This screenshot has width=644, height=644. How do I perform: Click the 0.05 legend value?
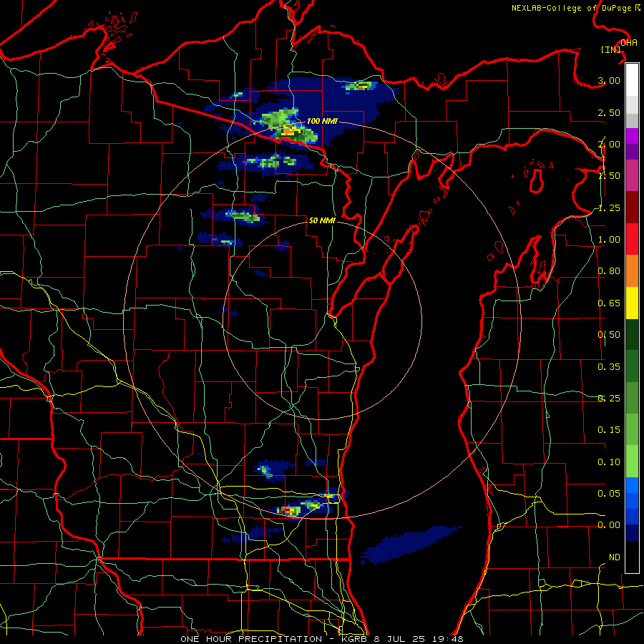point(609,493)
